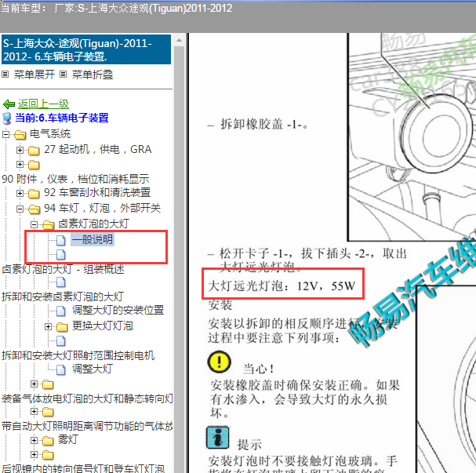Click the sidebar scrollbar up arrow
Screen dimensions: 476x473
[x=180, y=40]
